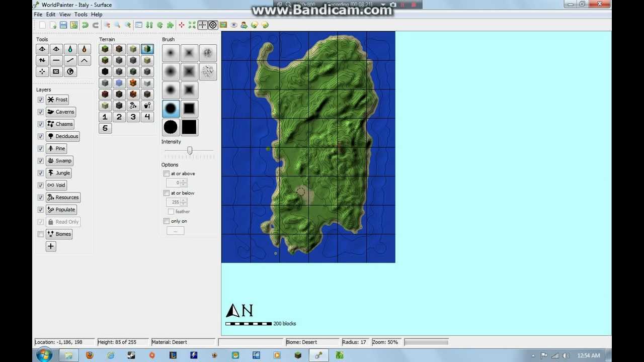Select the Caverns layer button

pyautogui.click(x=61, y=112)
